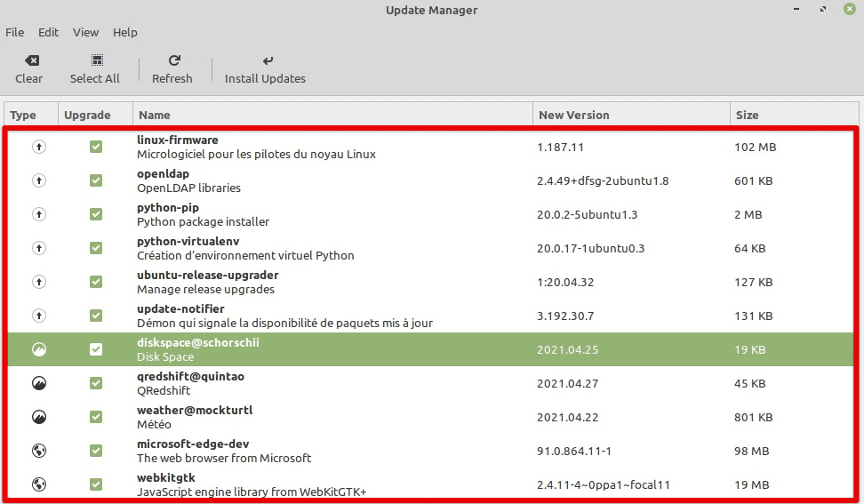This screenshot has width=864, height=504.
Task: Click version 20.0.2-5ubuntu1.3
Action: 587,215
